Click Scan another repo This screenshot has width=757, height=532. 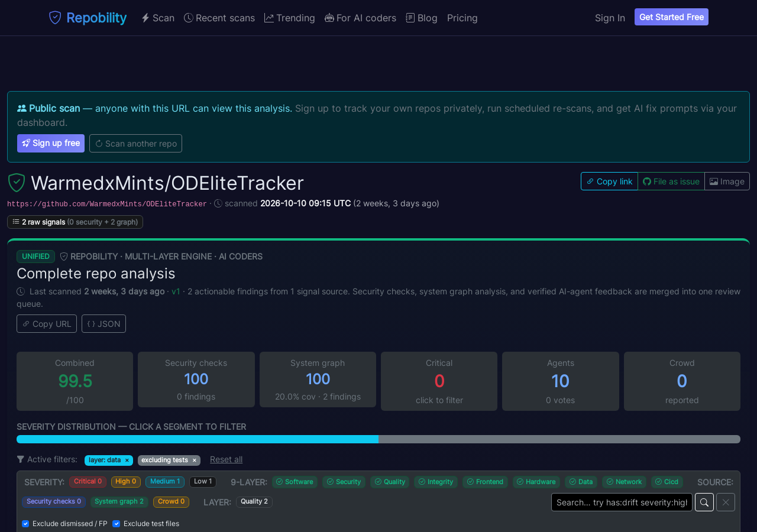point(135,144)
